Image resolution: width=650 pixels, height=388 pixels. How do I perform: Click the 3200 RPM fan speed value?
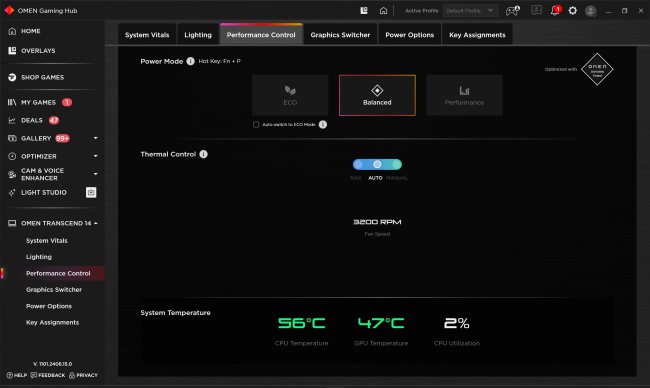click(377, 222)
